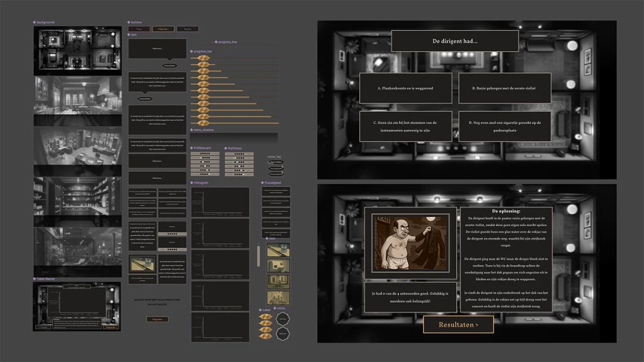The height and width of the screenshot is (362, 644).
Task: Select the top-down floorplan background thumbnail
Action: point(77,48)
